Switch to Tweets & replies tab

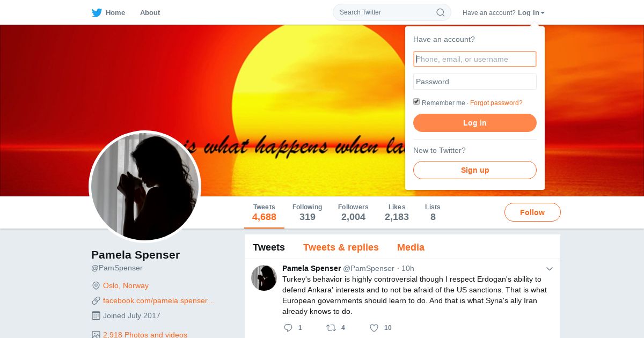(x=341, y=247)
